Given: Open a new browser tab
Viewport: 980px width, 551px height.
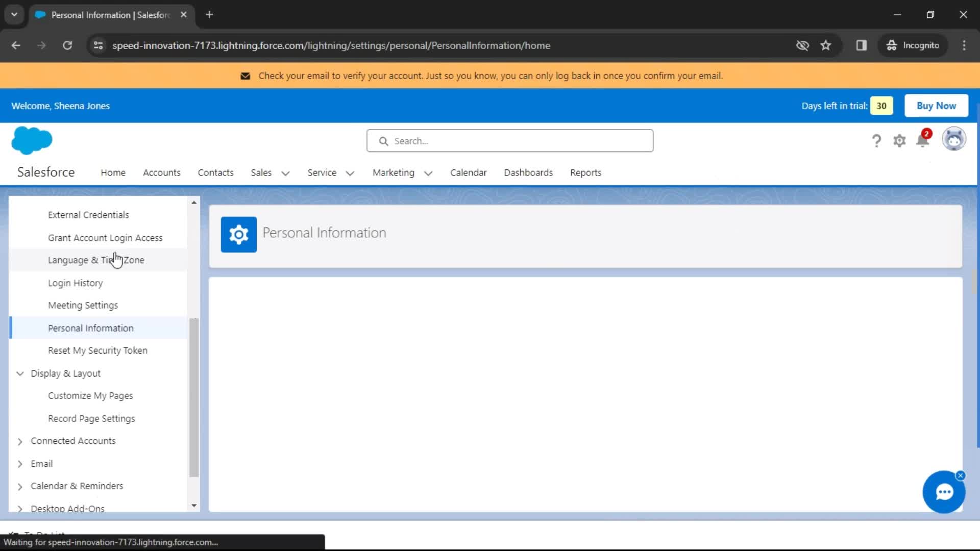Looking at the screenshot, I should click(x=209, y=15).
